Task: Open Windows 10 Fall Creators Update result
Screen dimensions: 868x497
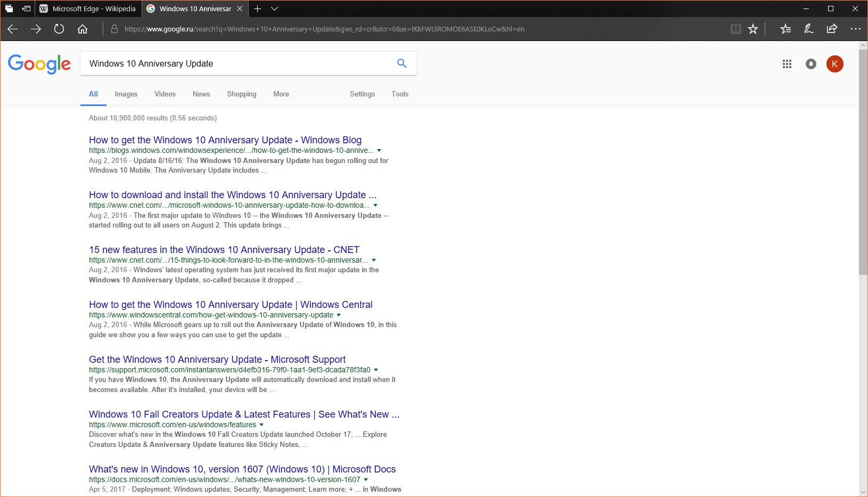Action: (x=244, y=414)
